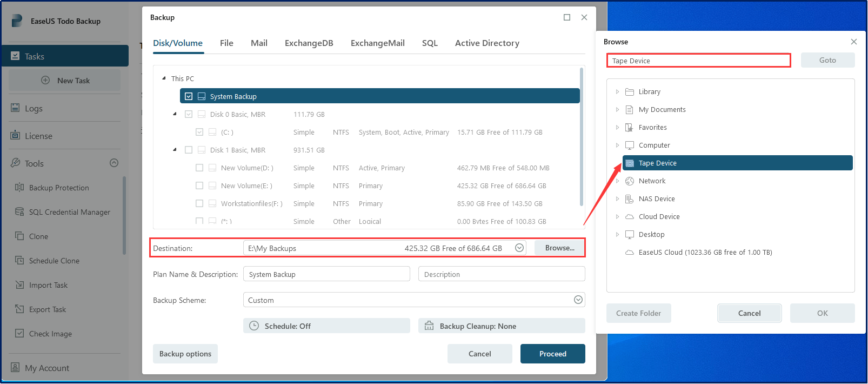Click the NAS Device icon in Browse

[630, 199]
